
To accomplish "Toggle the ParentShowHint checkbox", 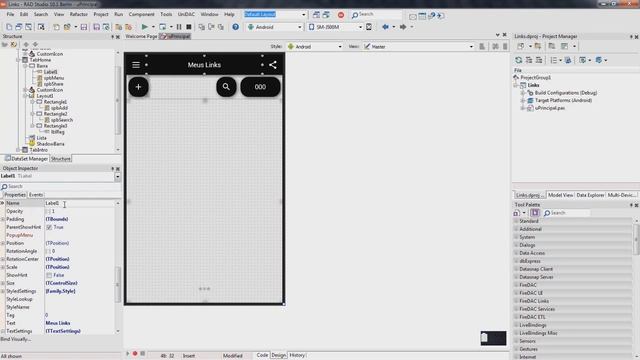I will coord(49,227).
